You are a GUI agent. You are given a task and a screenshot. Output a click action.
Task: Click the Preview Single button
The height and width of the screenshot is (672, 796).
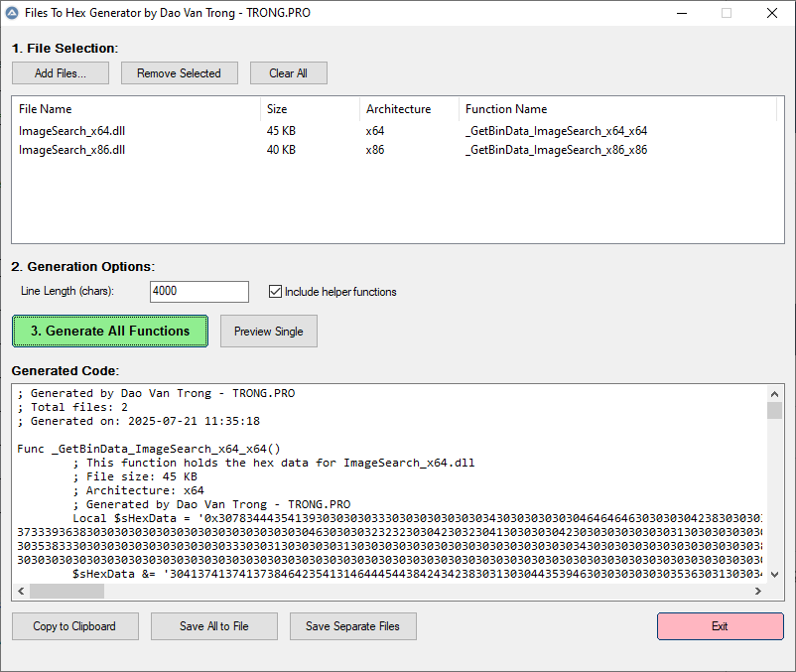pyautogui.click(x=269, y=331)
